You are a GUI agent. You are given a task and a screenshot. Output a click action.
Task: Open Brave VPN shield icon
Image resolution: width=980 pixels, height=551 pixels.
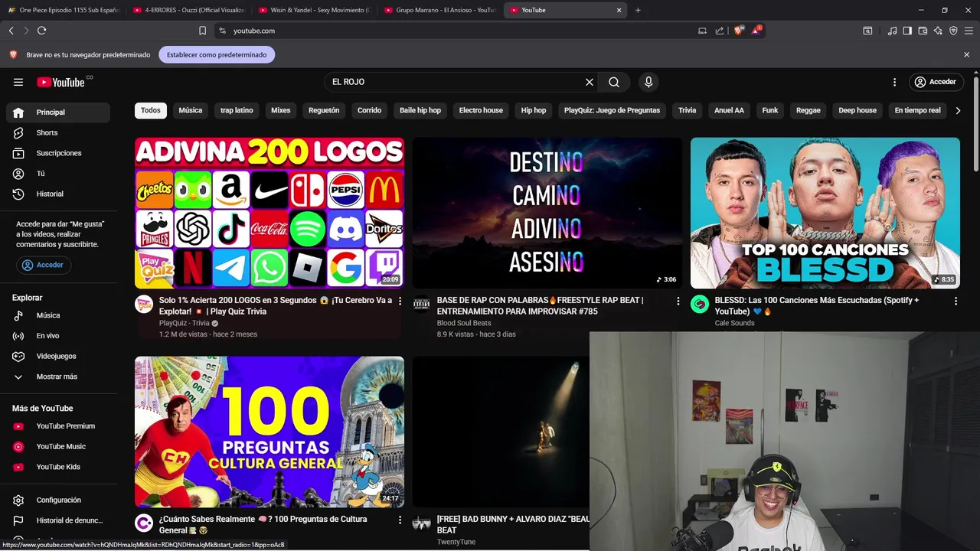click(953, 31)
